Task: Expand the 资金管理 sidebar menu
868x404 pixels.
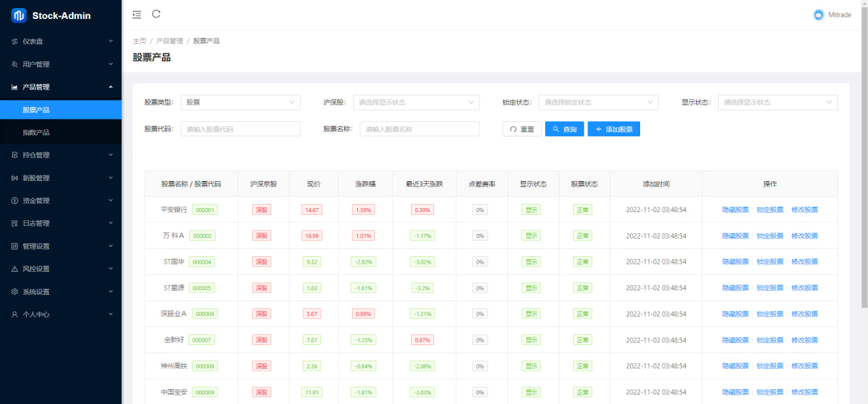Action: pyautogui.click(x=60, y=201)
